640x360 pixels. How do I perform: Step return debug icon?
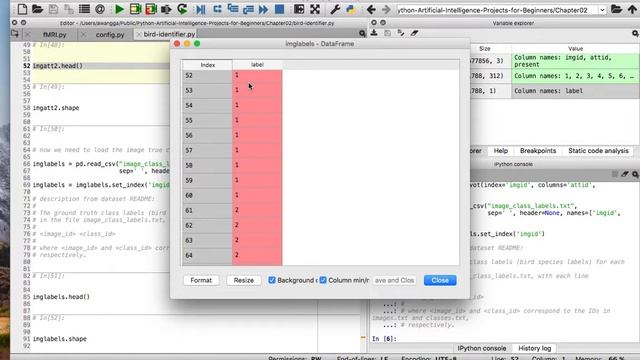pyautogui.click(x=248, y=9)
